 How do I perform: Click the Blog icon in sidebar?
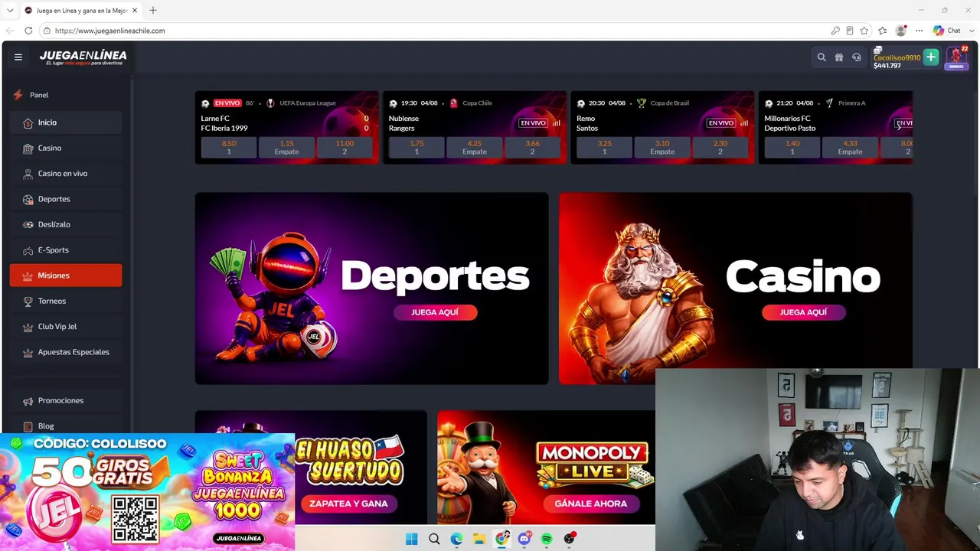point(28,426)
